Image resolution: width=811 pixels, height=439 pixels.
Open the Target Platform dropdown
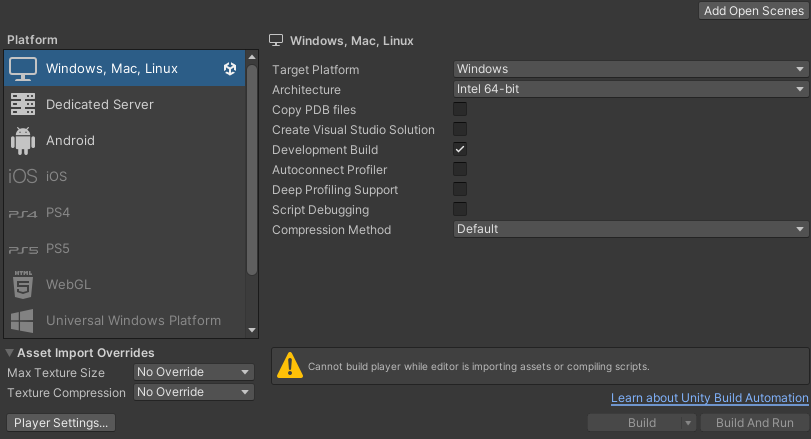pos(630,69)
